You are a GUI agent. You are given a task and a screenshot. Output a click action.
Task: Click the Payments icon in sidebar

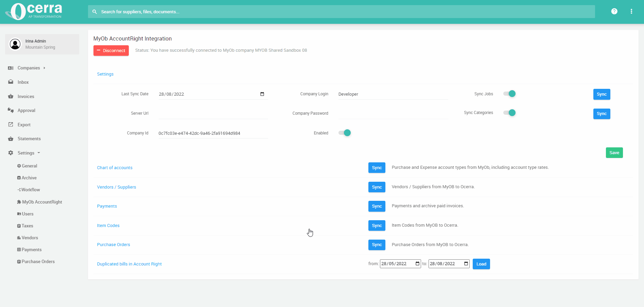19,249
